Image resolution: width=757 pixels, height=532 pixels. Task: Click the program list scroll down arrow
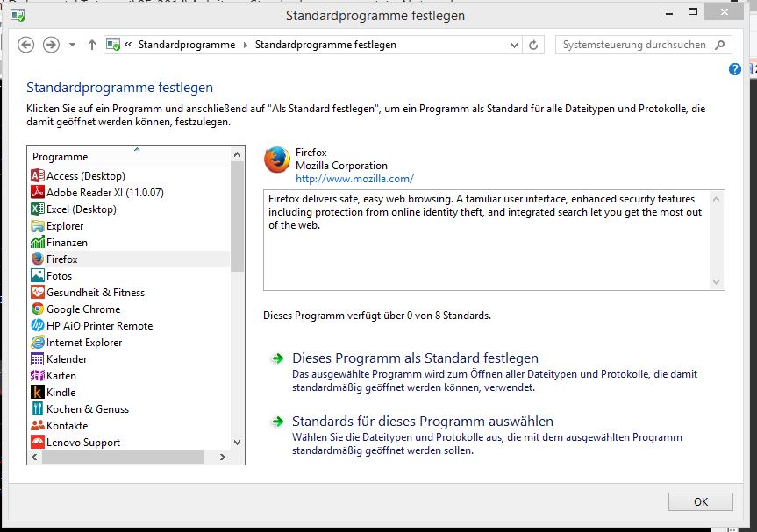point(237,443)
